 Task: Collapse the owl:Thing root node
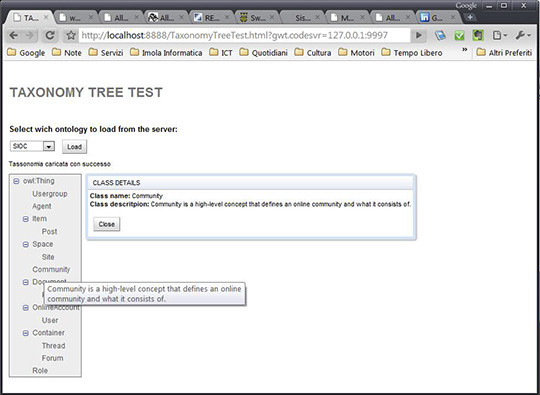click(16, 181)
